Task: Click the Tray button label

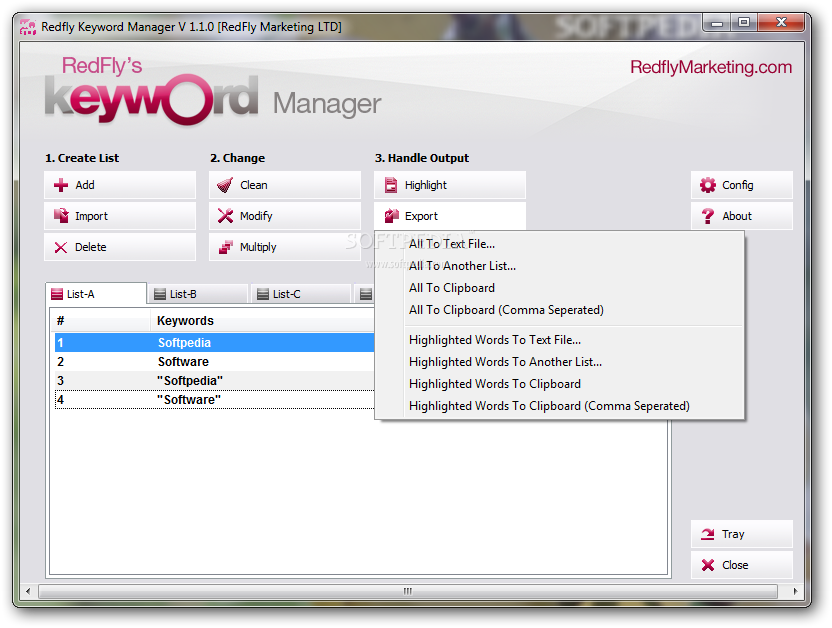Action: 733,535
